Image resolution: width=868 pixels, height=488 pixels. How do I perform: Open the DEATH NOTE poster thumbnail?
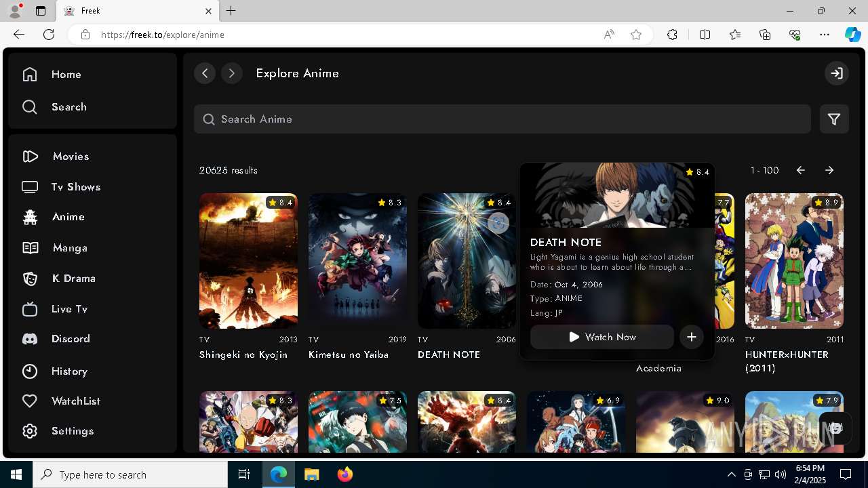point(467,261)
